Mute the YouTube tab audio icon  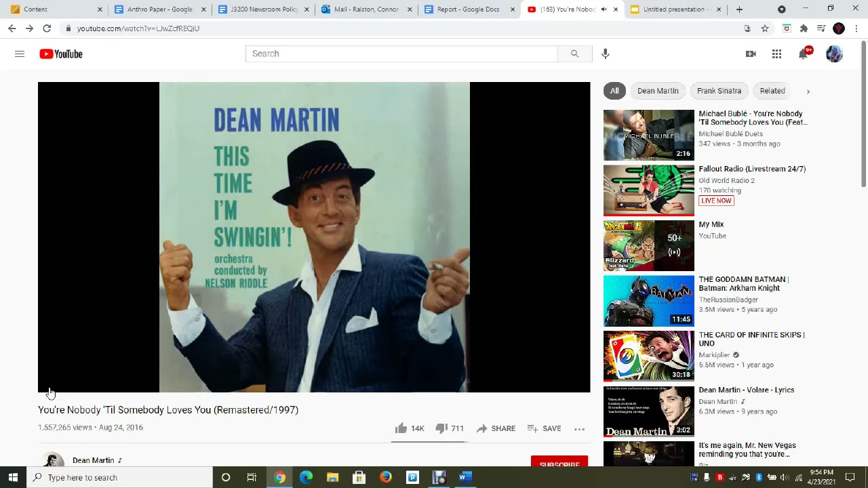click(x=604, y=9)
